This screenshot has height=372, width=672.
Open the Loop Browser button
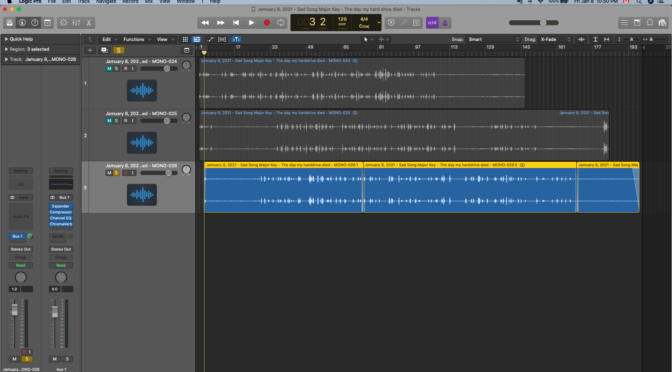[650, 23]
